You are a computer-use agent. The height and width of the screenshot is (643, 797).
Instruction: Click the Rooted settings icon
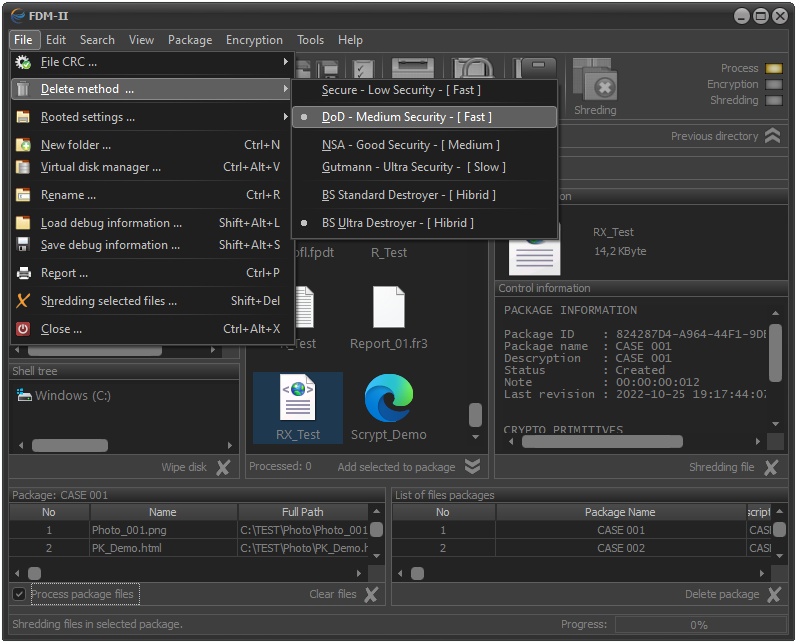tap(23, 117)
